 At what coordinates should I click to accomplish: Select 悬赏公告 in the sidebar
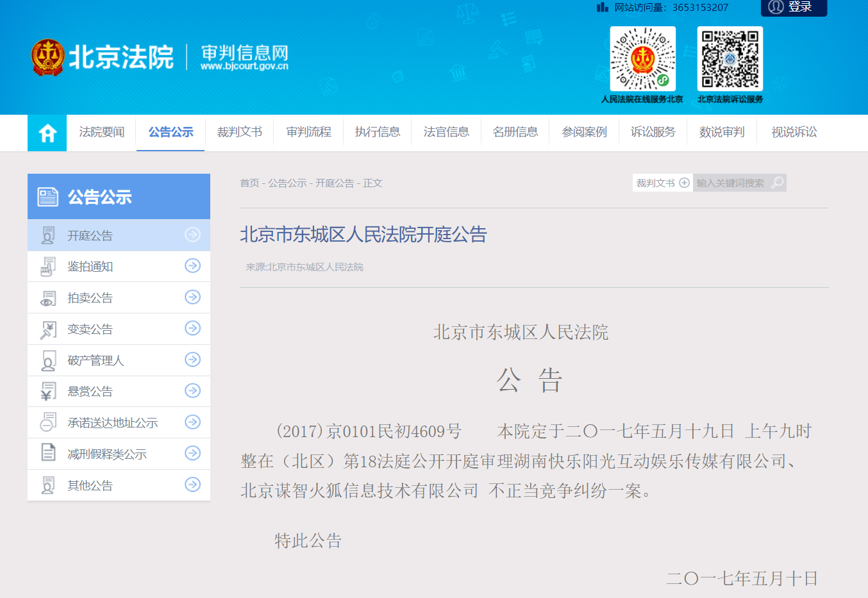pos(119,392)
